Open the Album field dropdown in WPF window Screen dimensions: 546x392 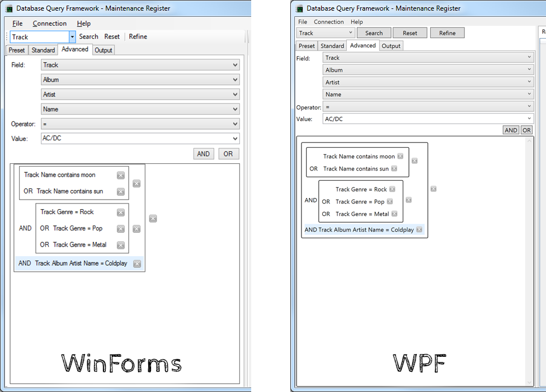(429, 70)
